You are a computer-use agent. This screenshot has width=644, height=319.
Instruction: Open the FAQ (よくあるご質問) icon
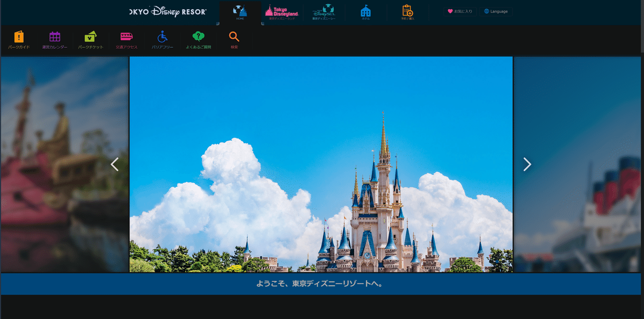(199, 40)
